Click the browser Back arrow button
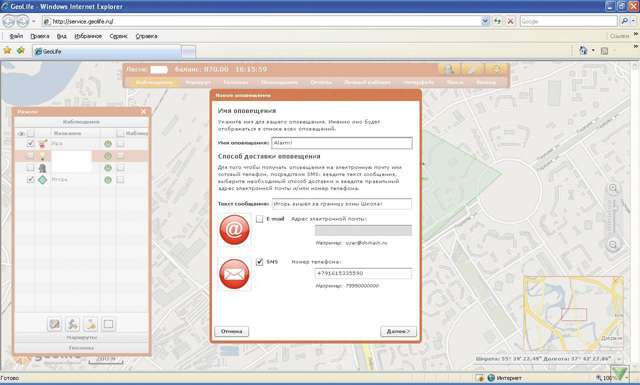Screen dimensions: 640x385 coord(9,21)
